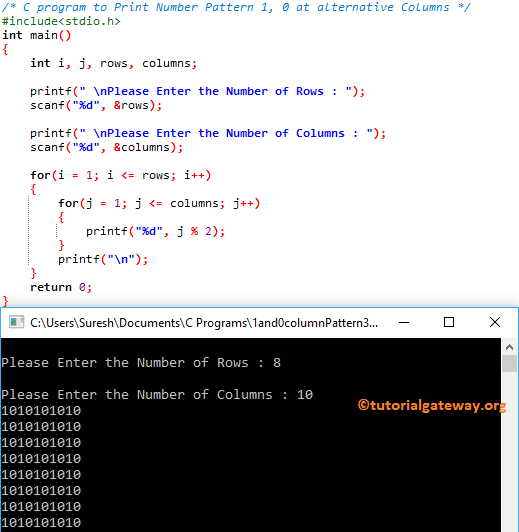Click the 'scanf("%d", &columns);' line
This screenshot has width=519, height=532.
click(x=107, y=148)
